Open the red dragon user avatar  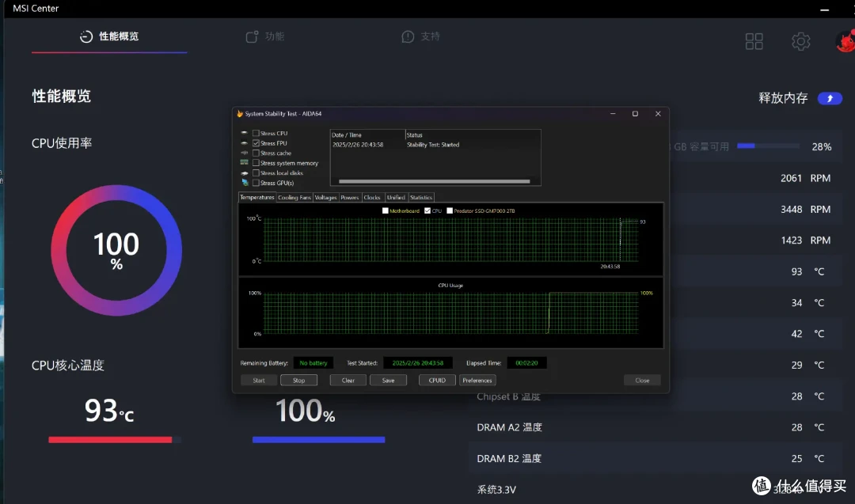click(845, 41)
